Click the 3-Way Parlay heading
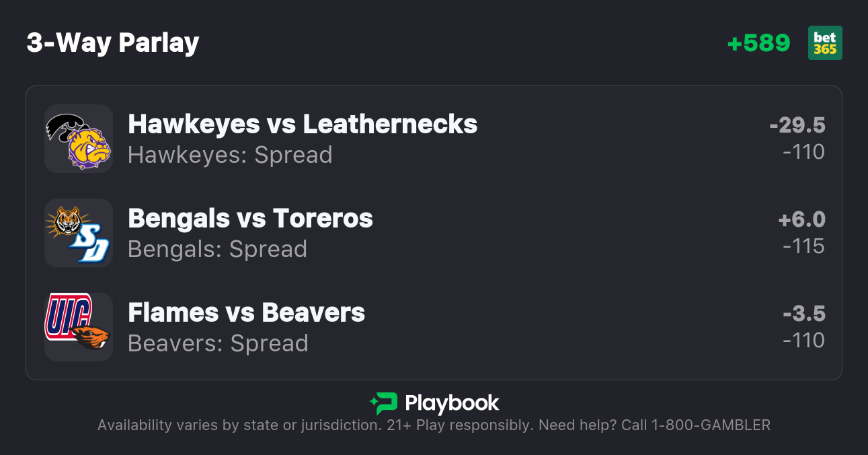The width and height of the screenshot is (868, 455). point(113,43)
